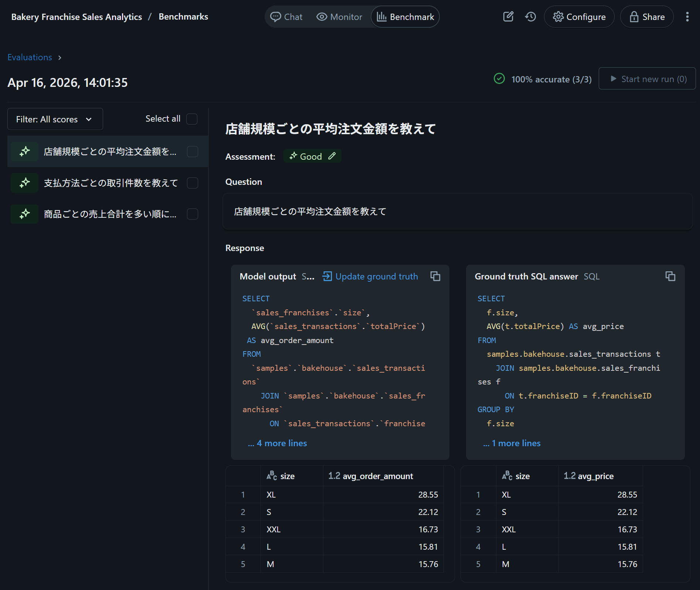Select the 商品ごとの売上合計 question item
The width and height of the screenshot is (700, 590).
pos(110,214)
